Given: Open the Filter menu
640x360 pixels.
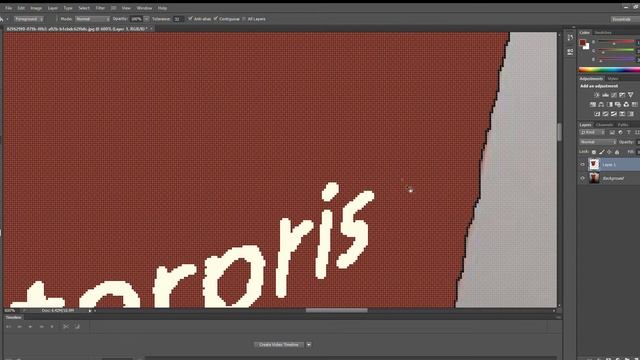Looking at the screenshot, I should [x=100, y=8].
